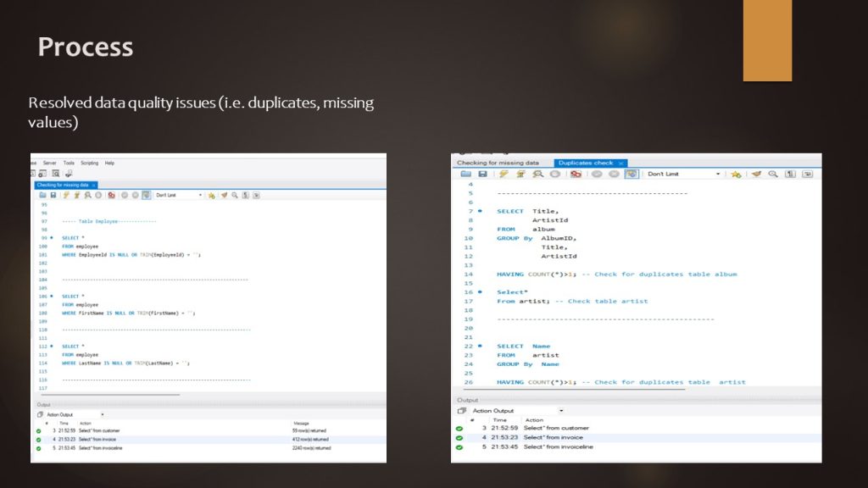Switch to the Checking for missing data tab on right

point(498,163)
